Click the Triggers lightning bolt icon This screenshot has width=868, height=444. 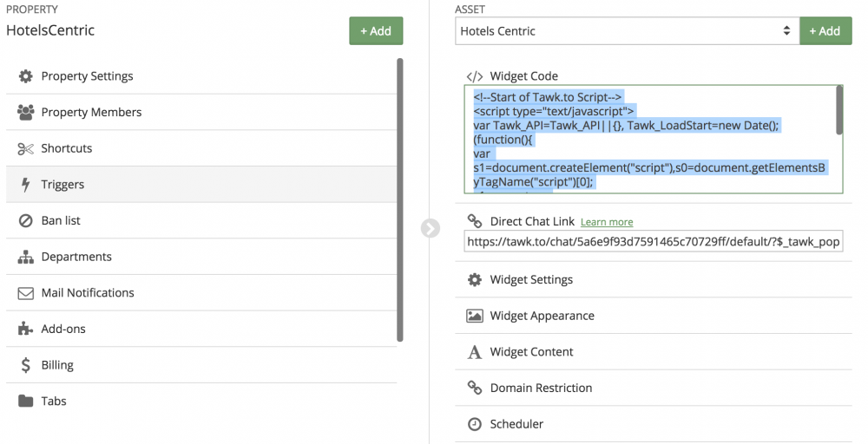point(25,185)
